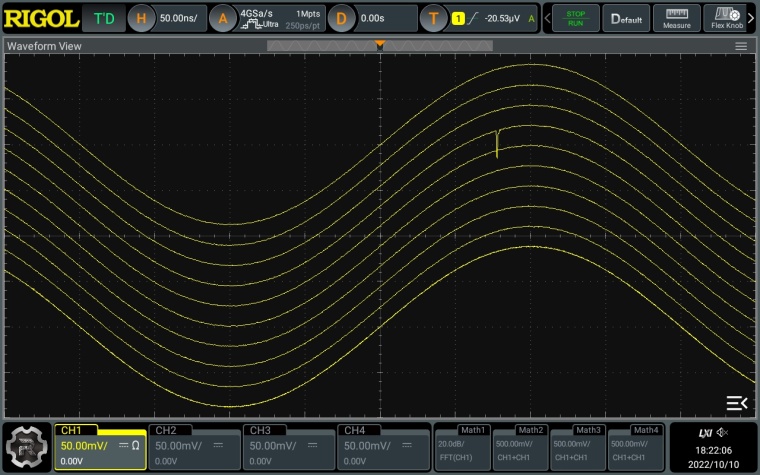The image size is (760, 475).
Task: Open the gear function navigation menu
Action: 27,447
